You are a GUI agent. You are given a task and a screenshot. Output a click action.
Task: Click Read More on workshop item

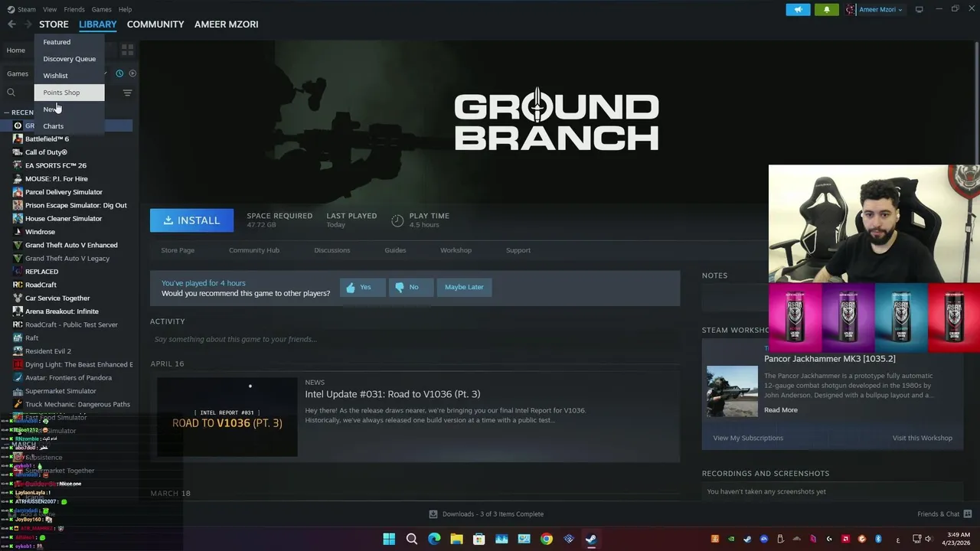pyautogui.click(x=781, y=410)
